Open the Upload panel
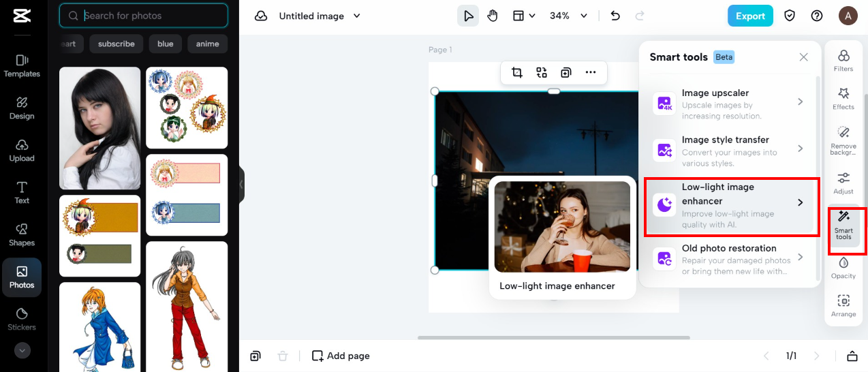The image size is (868, 372). (22, 150)
